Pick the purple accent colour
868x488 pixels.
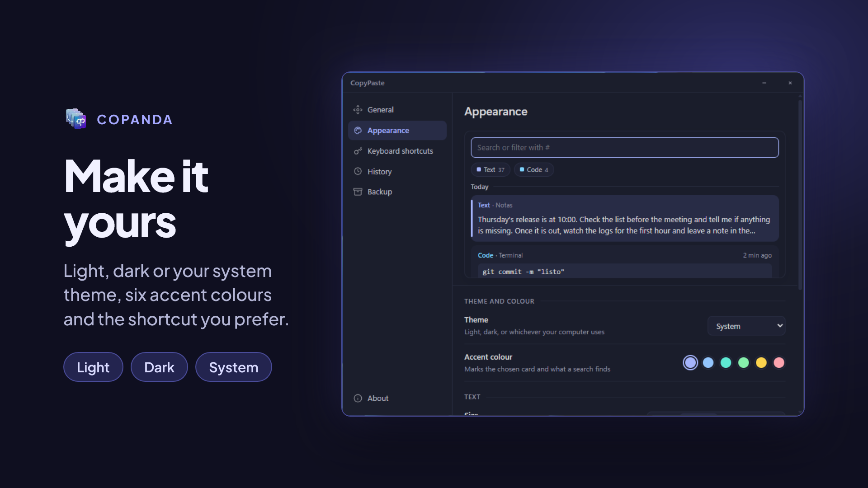[x=690, y=362]
